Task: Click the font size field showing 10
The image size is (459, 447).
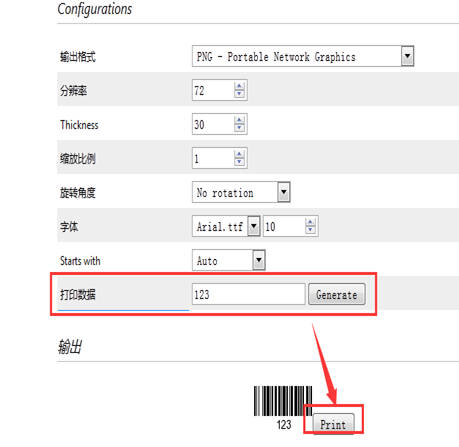Action: pyautogui.click(x=284, y=226)
